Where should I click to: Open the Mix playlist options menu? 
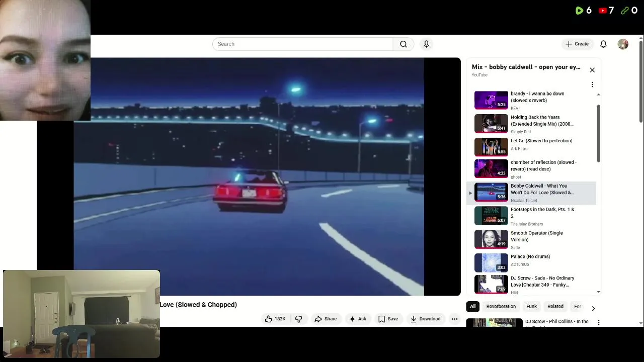click(592, 84)
